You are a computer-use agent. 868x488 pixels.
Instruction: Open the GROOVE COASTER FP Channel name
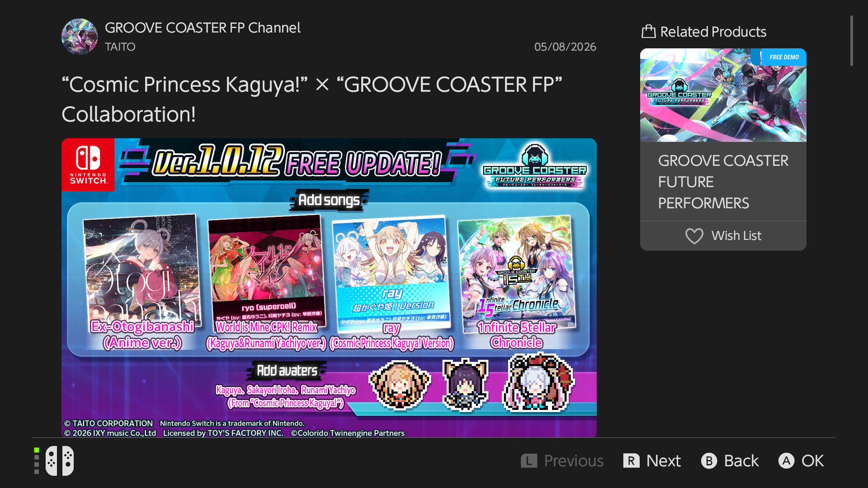coord(203,28)
